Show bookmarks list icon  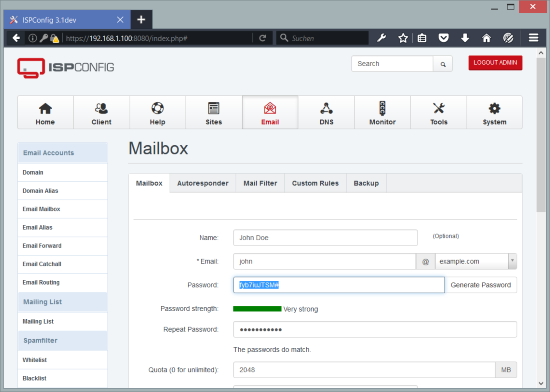tap(422, 38)
